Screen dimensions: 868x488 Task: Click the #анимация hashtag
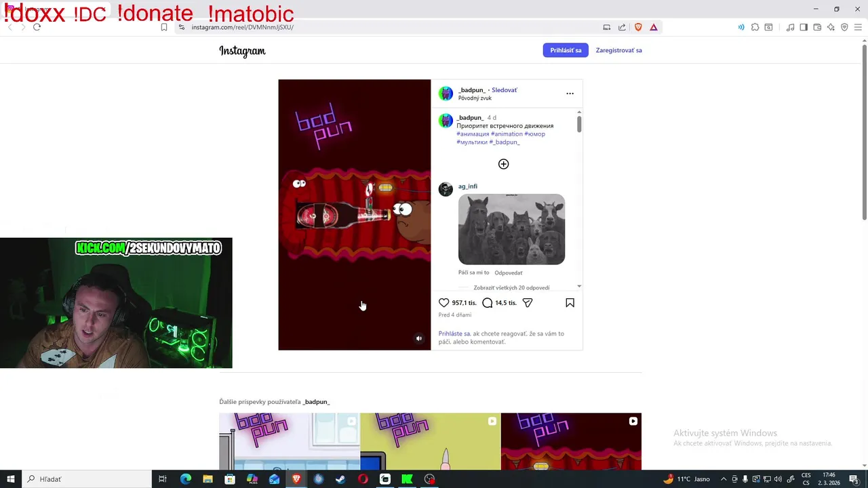tap(473, 134)
